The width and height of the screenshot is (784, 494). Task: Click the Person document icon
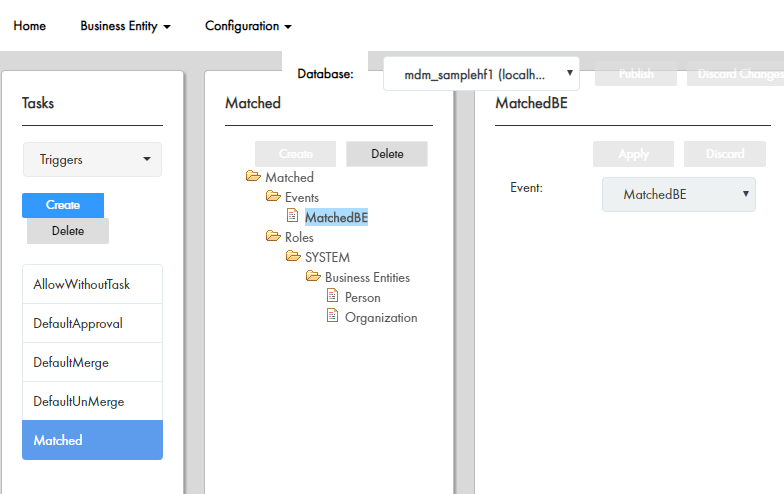coord(332,296)
